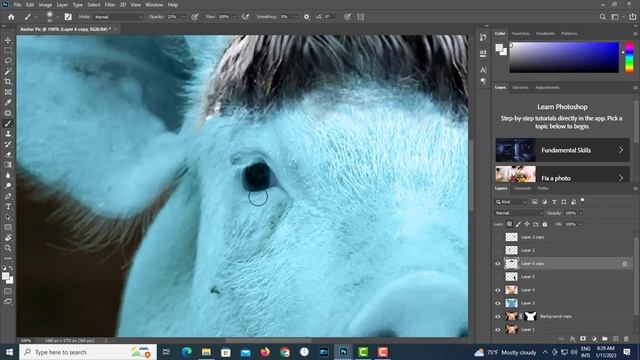Open the brush preset picker dropdown
This screenshot has height=360, width=640.
[x=57, y=17]
